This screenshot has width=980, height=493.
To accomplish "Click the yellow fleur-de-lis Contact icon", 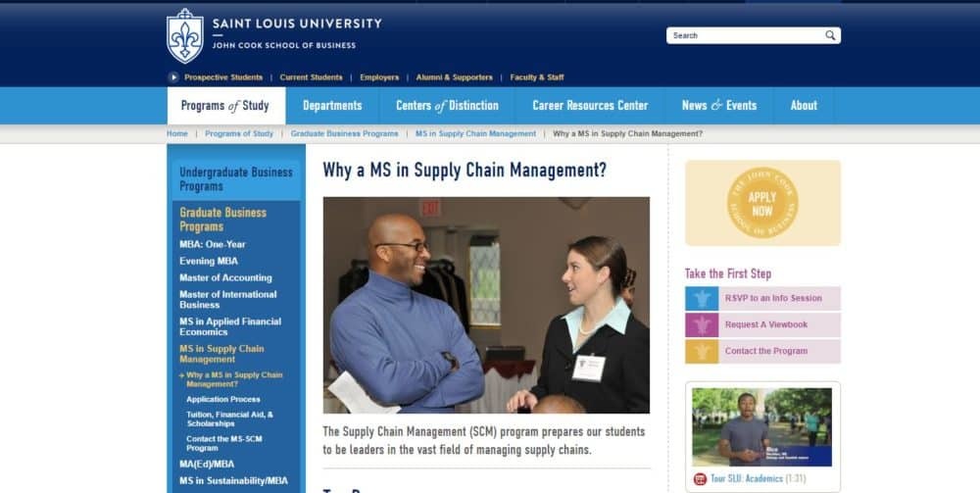I will 702,351.
